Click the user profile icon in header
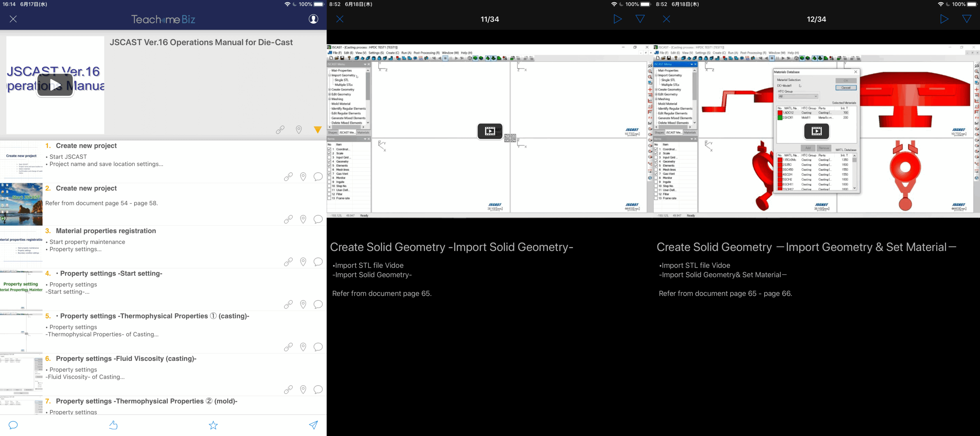This screenshot has height=436, width=980. pos(313,19)
